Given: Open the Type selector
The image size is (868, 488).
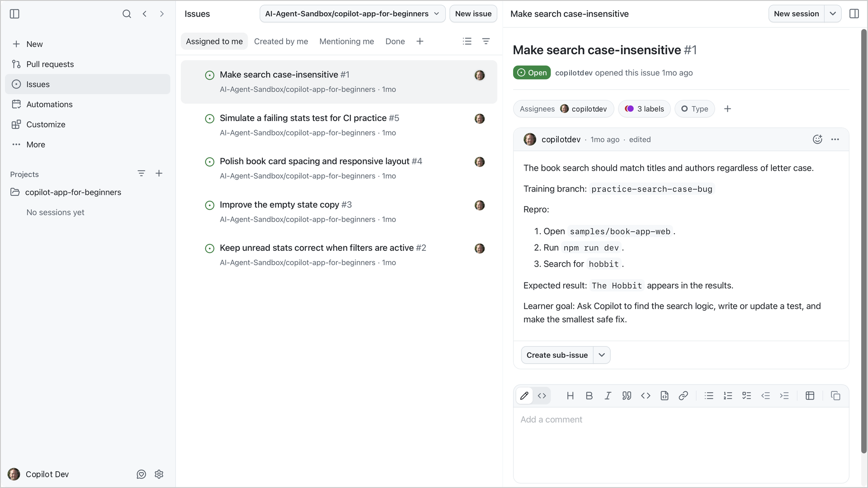Looking at the screenshot, I should tap(695, 109).
